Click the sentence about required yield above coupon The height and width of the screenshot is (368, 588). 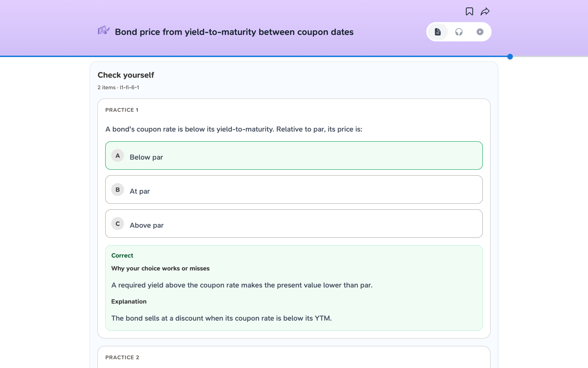point(242,285)
